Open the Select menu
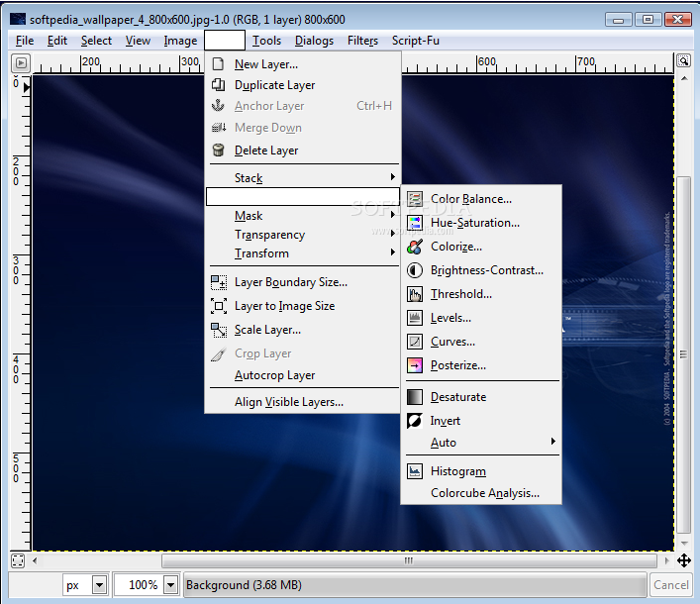Image resolution: width=700 pixels, height=604 pixels. coord(96,41)
